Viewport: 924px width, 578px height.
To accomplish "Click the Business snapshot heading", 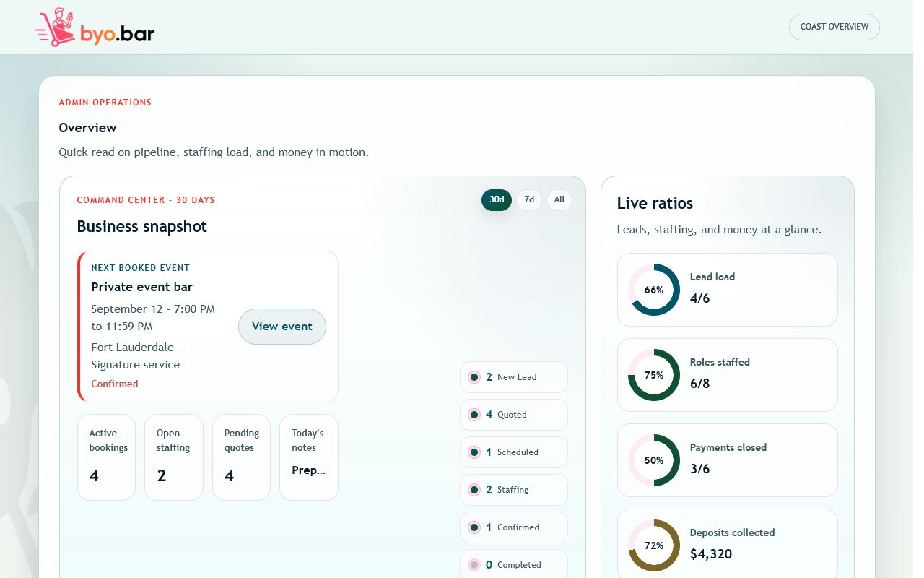I will (142, 226).
